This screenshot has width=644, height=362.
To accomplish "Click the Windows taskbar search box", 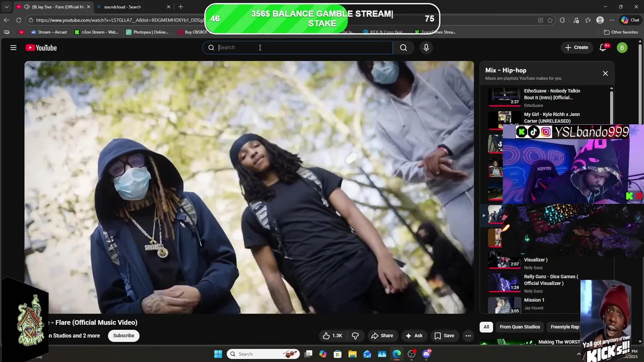I will [x=263, y=354].
